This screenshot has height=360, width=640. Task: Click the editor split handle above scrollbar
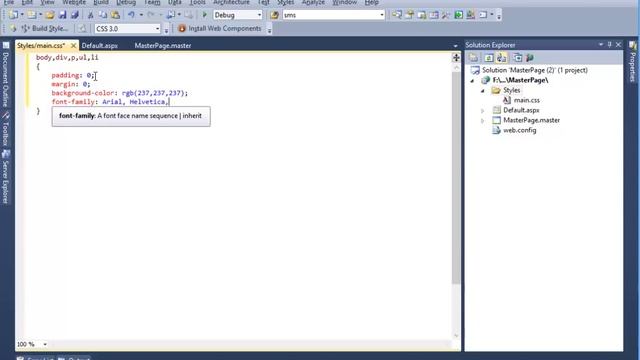click(x=456, y=58)
